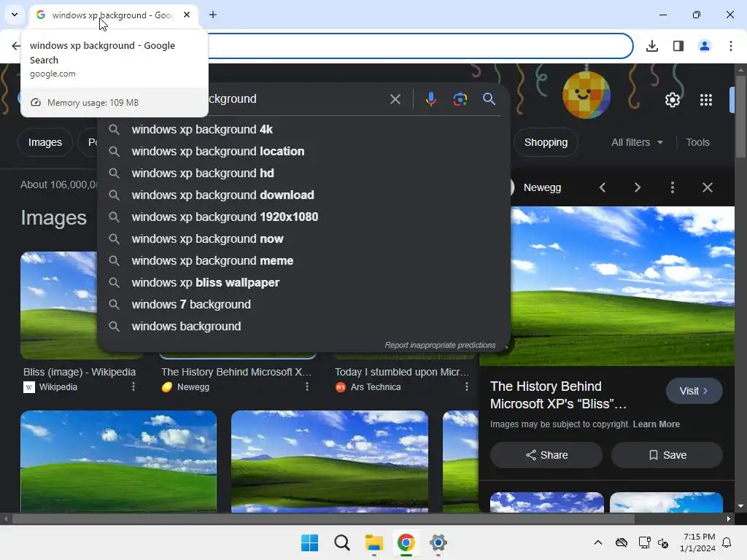Open a new tab with plus button

[x=213, y=15]
